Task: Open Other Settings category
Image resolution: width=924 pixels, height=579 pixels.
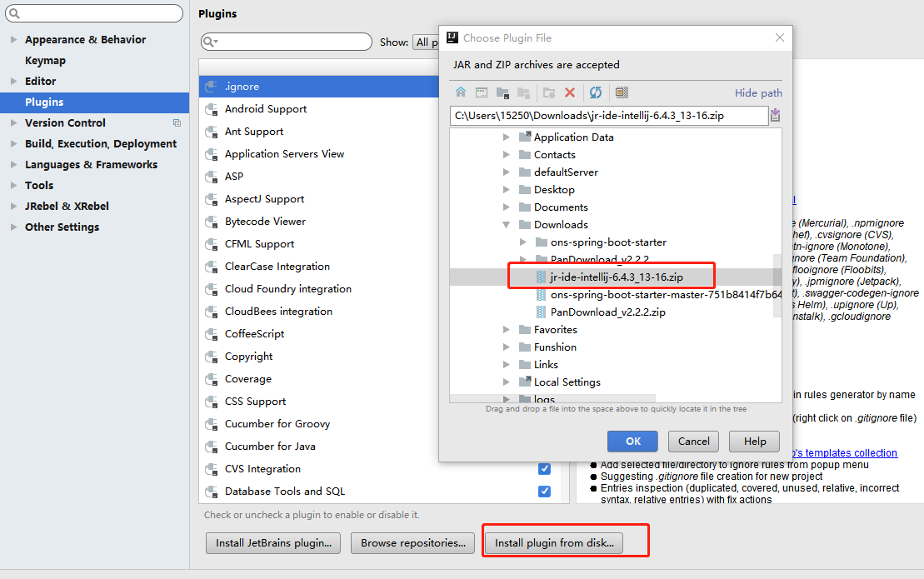Action: [x=62, y=227]
